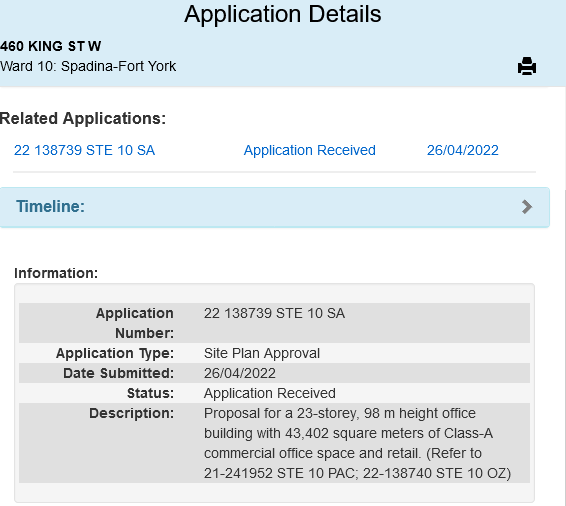Screen dimensions: 566x506
Task: Select Status value Application Received
Action: click(x=270, y=393)
